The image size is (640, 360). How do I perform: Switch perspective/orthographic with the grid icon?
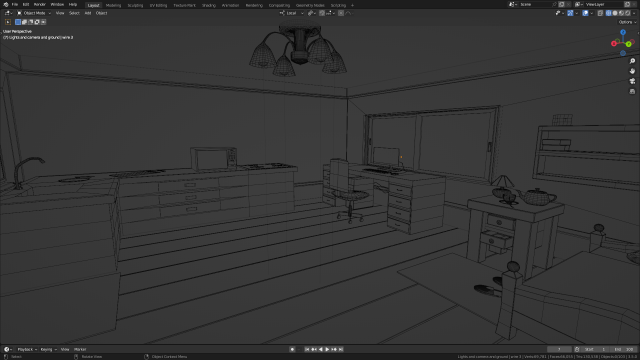pos(632,91)
